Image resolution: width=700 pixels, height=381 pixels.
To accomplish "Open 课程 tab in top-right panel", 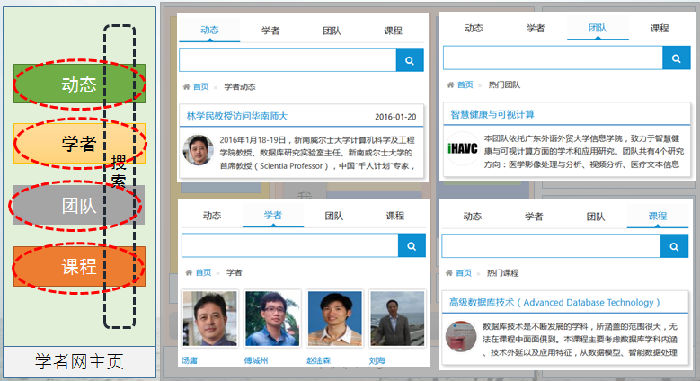I will point(659,28).
